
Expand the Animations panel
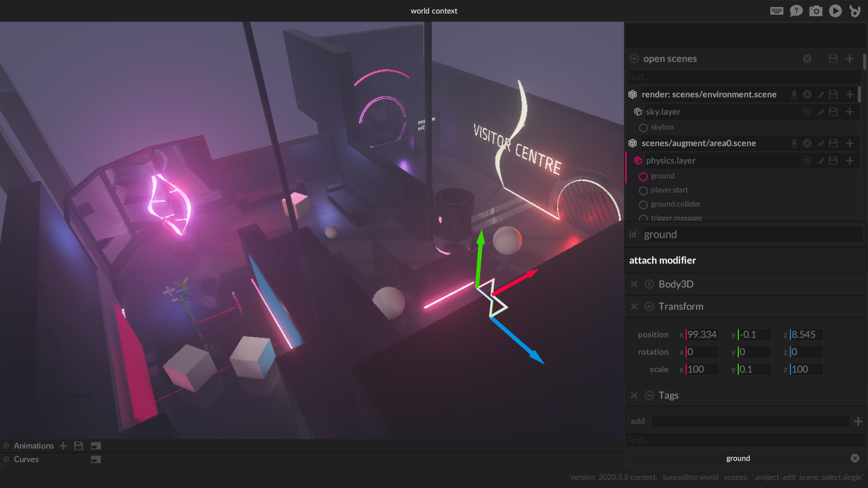coord(7,446)
